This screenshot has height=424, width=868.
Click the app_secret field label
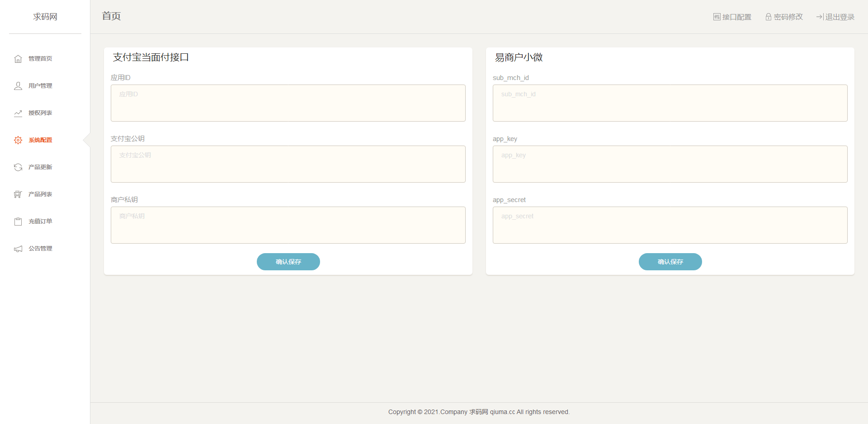tap(509, 200)
